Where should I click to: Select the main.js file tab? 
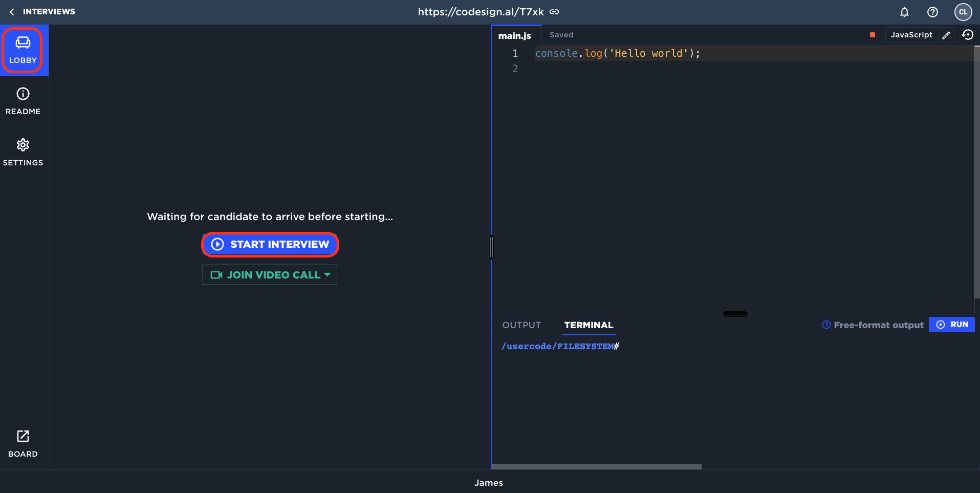515,35
